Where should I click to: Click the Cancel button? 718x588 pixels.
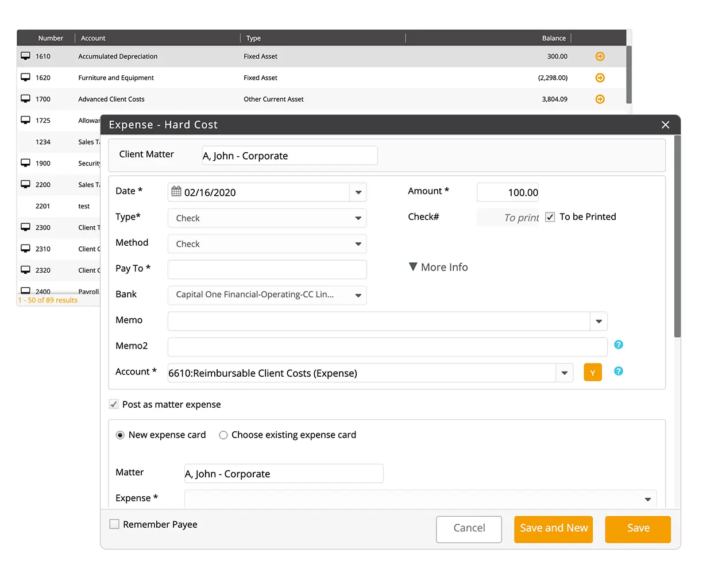point(469,529)
